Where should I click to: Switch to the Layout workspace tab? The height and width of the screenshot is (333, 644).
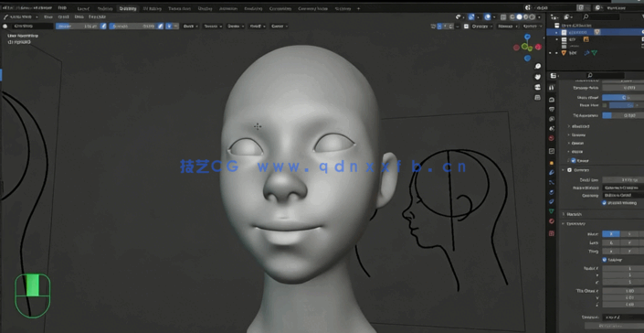point(83,8)
